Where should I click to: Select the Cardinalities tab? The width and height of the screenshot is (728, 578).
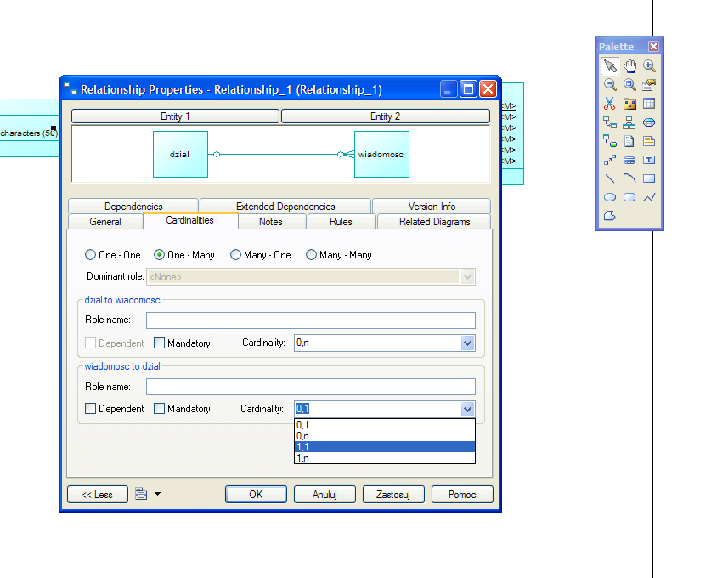pyautogui.click(x=190, y=220)
